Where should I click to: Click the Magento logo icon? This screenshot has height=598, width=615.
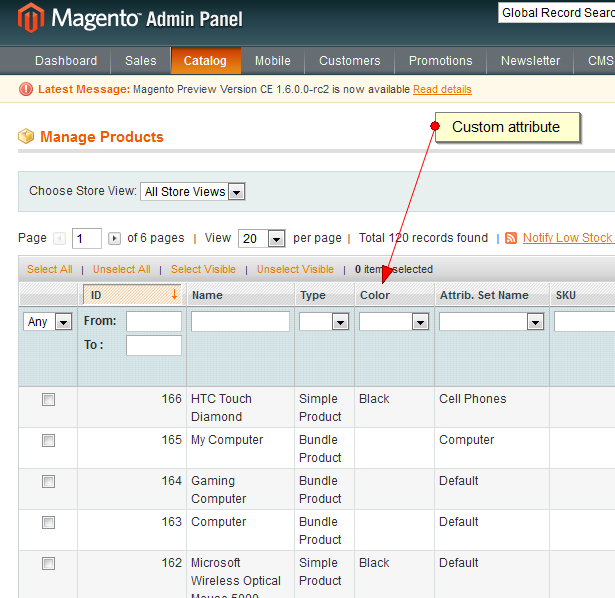pos(31,18)
